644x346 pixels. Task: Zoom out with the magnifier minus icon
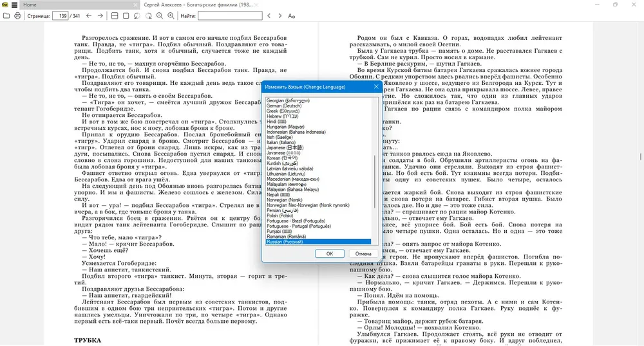coord(160,16)
